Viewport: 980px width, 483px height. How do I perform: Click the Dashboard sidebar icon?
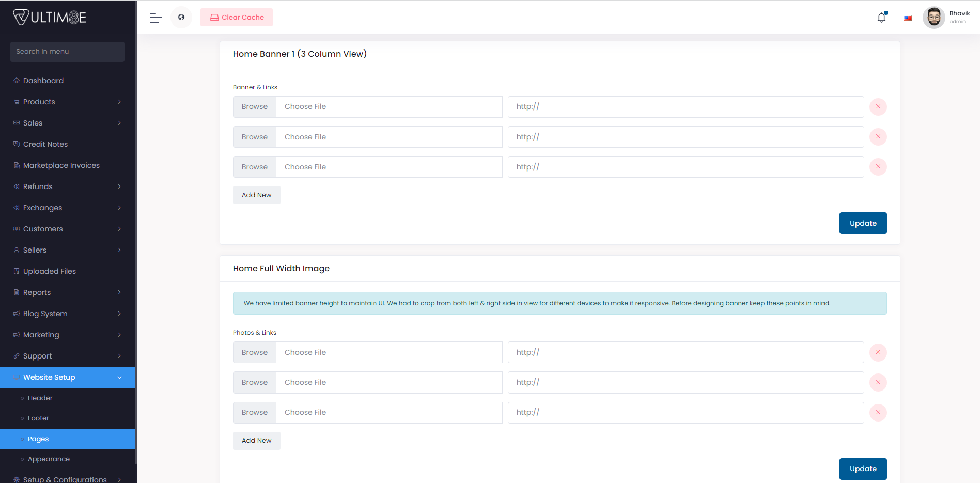(17, 81)
